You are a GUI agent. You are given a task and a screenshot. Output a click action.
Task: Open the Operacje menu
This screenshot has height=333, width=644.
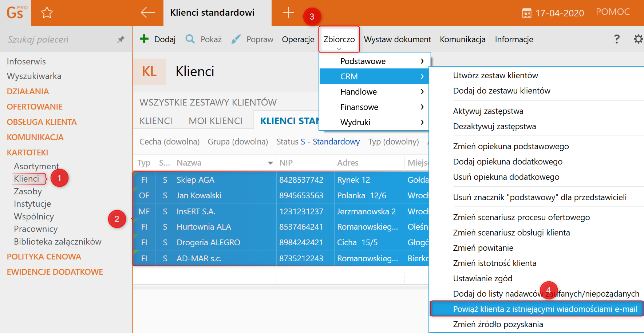[x=298, y=39]
